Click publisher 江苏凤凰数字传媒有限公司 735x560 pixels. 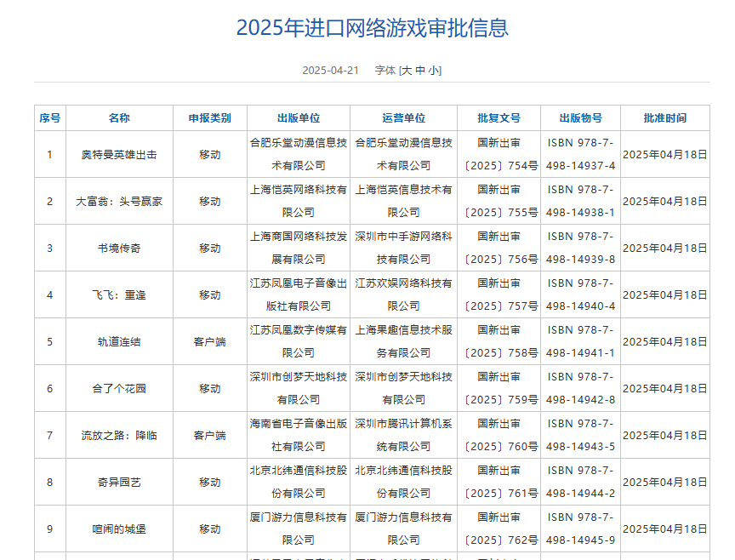tap(299, 341)
